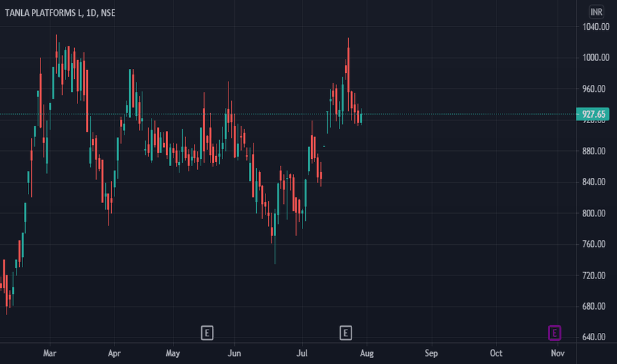Click the 640.00 price axis label
Screen dimensions: 617x364
tap(594, 338)
